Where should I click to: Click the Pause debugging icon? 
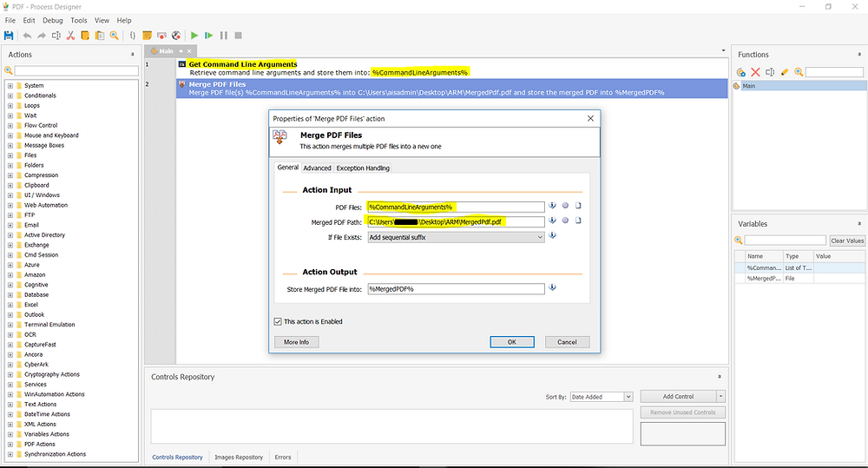(224, 36)
